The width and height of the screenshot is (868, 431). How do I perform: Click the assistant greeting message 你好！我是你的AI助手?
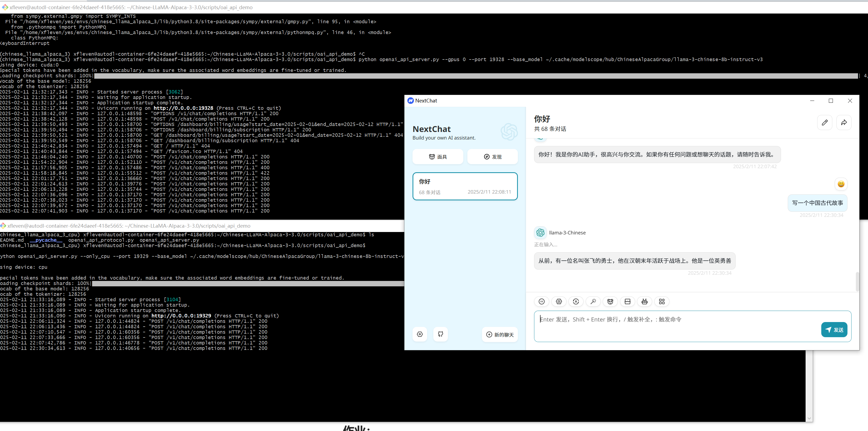click(657, 154)
